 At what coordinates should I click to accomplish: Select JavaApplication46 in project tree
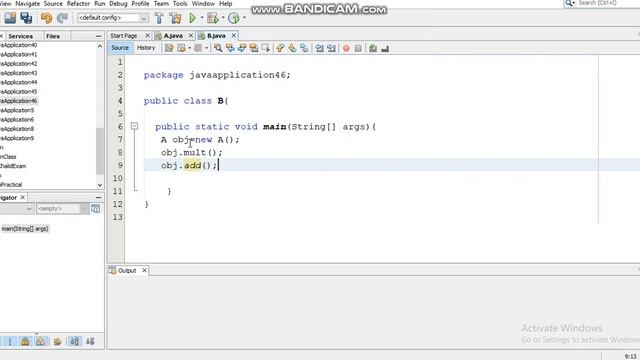pyautogui.click(x=18, y=101)
